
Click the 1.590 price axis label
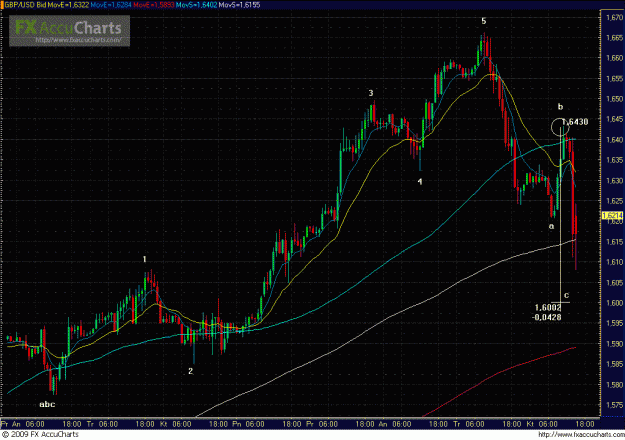614,344
